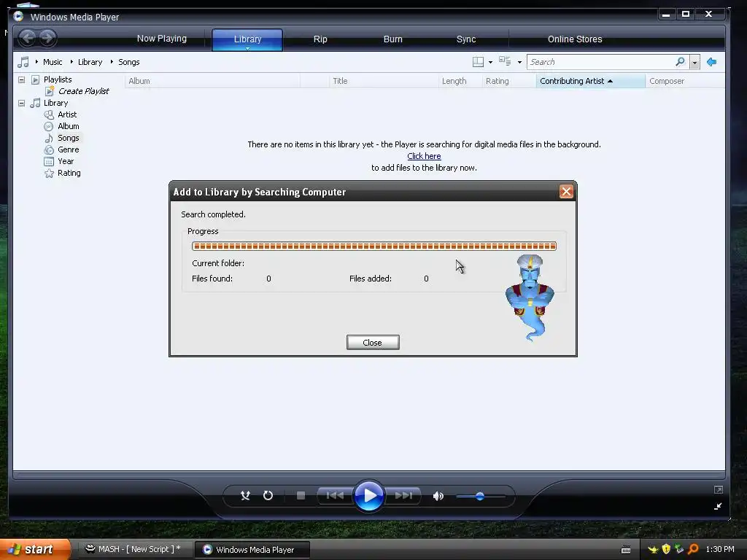Click the 'Click here' link
Image resolution: width=747 pixels, height=560 pixels.
tap(424, 156)
